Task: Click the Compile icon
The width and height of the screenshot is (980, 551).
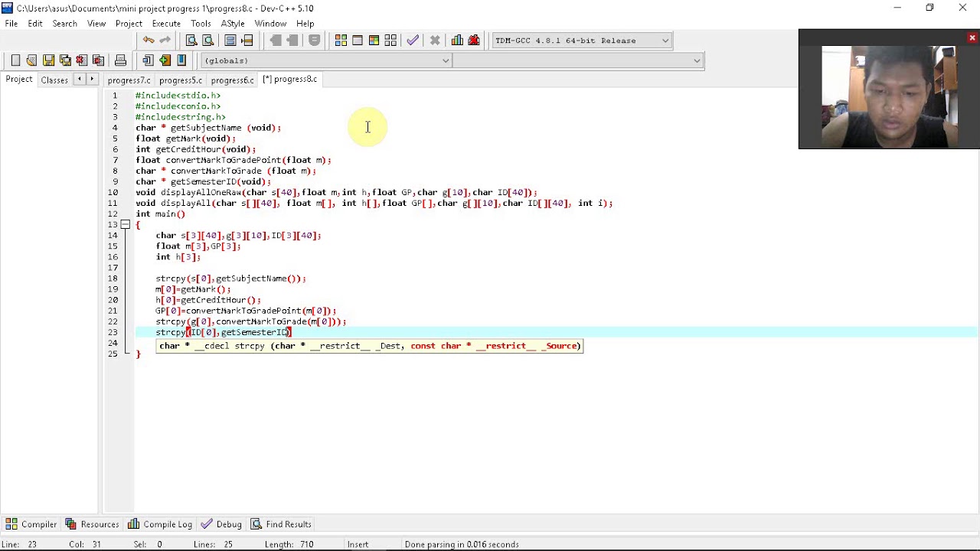Action: 341,41
